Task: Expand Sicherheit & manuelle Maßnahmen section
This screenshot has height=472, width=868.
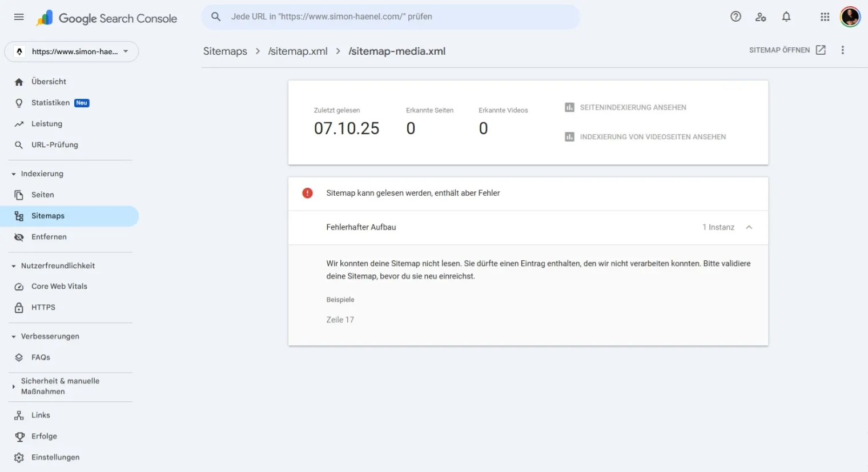Action: (14, 386)
